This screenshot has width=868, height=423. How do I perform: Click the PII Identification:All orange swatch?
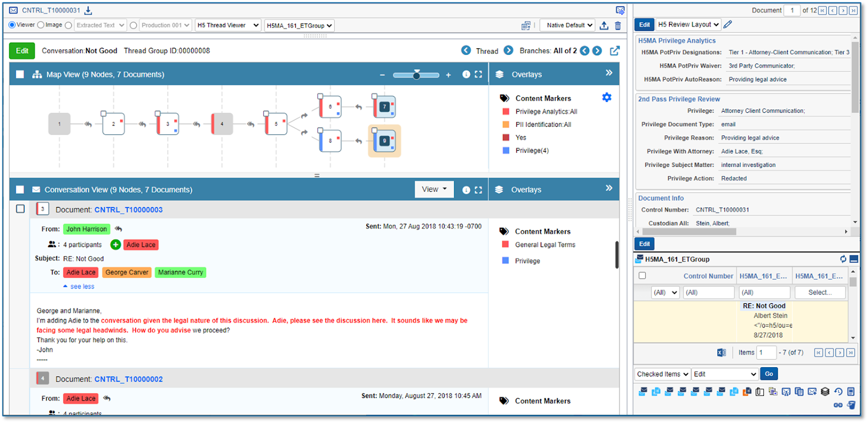click(x=506, y=125)
